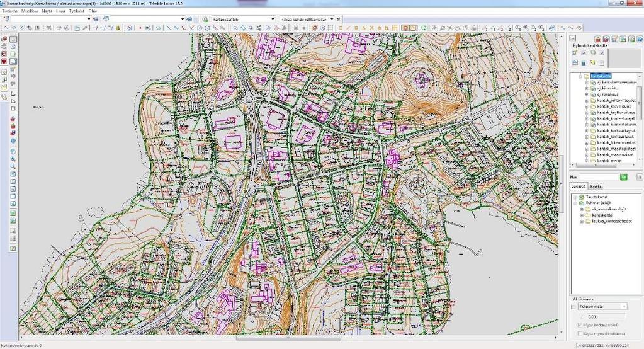Switch to the Suosikit tab

(x=579, y=186)
